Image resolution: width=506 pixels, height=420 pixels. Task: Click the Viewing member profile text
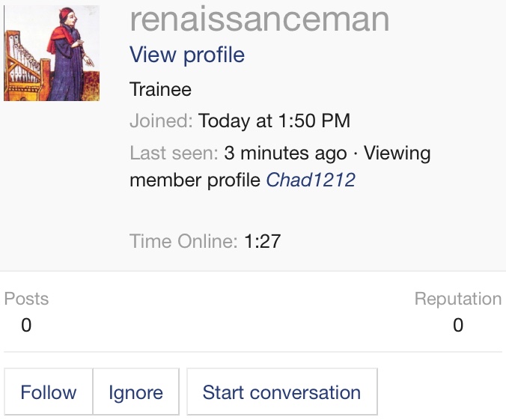click(197, 180)
